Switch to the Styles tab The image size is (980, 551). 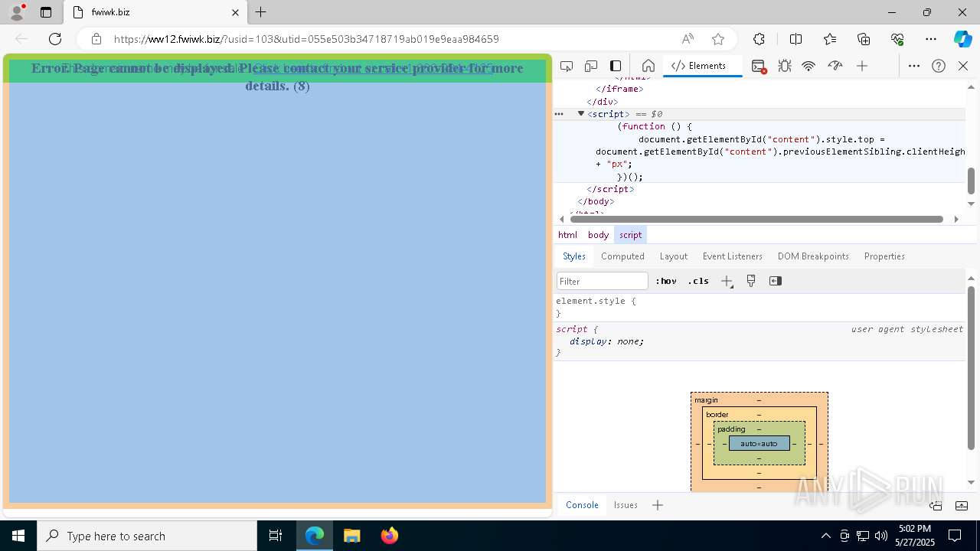tap(574, 256)
